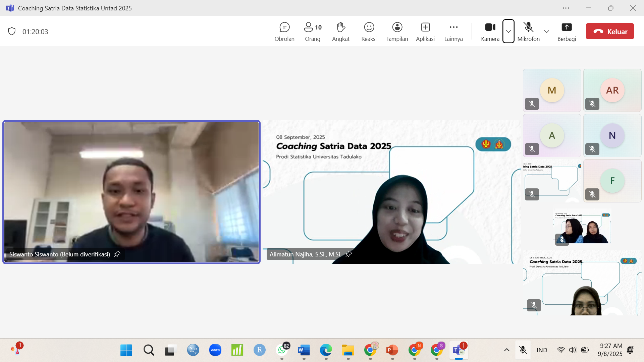The height and width of the screenshot is (362, 644).
Task: Toggle taskbar microphone mute icon
Action: [x=523, y=350]
